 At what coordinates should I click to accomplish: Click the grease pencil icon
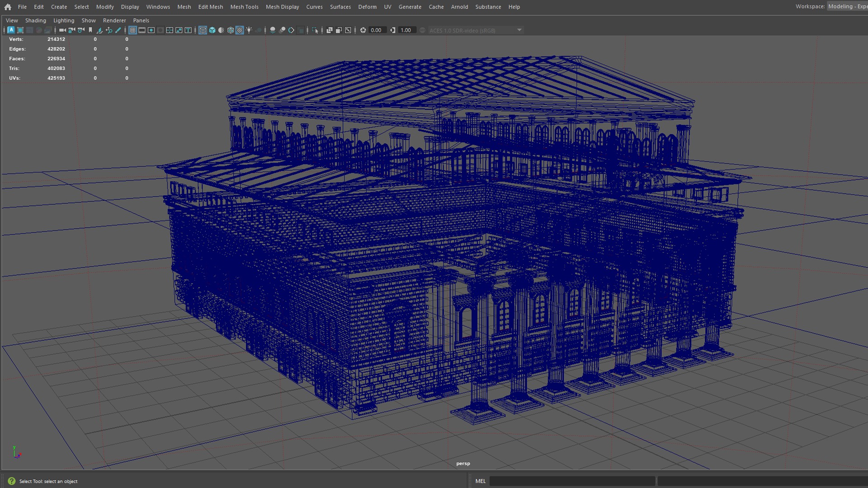(118, 30)
